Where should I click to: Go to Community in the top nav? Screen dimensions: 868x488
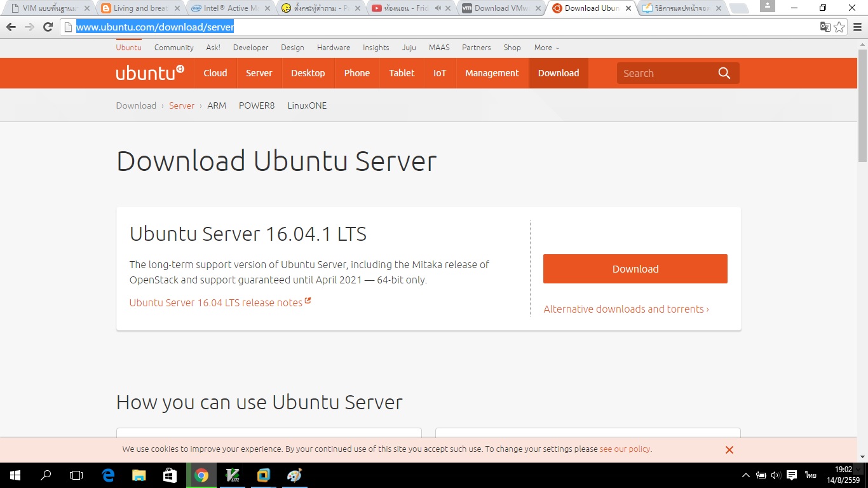[x=173, y=48]
